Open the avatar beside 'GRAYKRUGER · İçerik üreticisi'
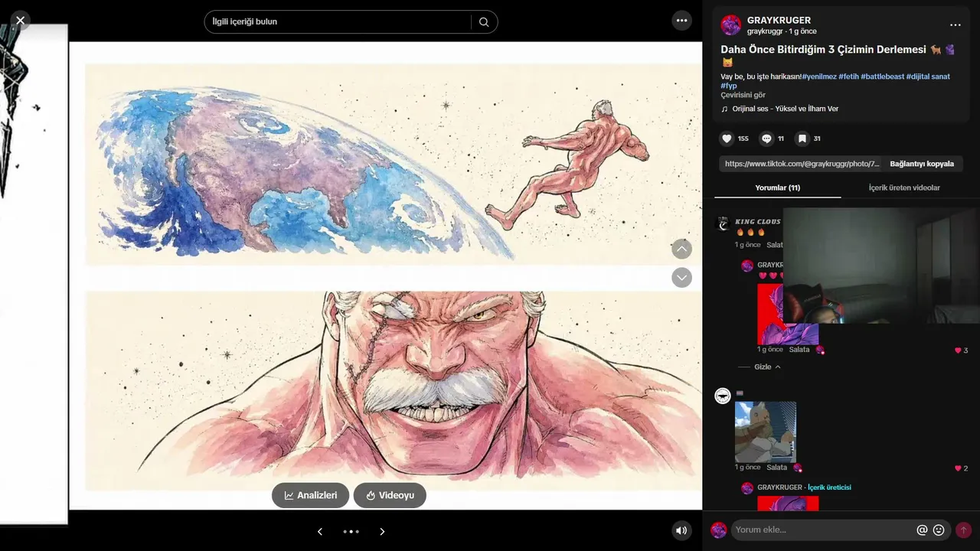The image size is (980, 551). (747, 487)
